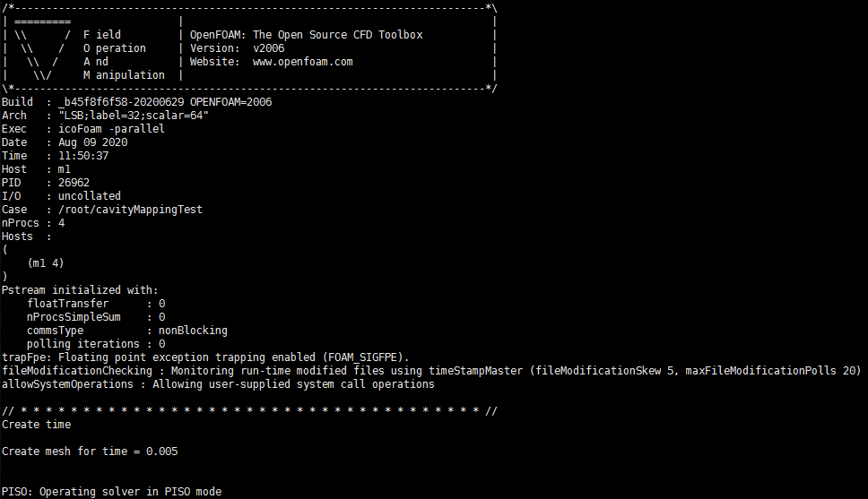Click the OpenFOAM version v2006 text
Viewport: 868px width, 499px height.
[x=268, y=48]
